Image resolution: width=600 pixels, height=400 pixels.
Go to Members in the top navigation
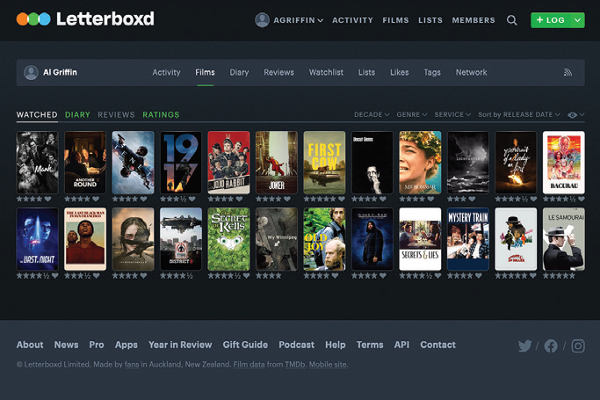[473, 20]
